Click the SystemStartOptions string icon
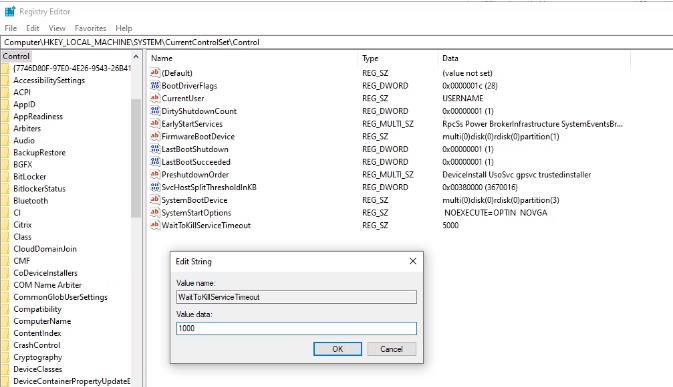This screenshot has width=673, height=387. pos(155,212)
